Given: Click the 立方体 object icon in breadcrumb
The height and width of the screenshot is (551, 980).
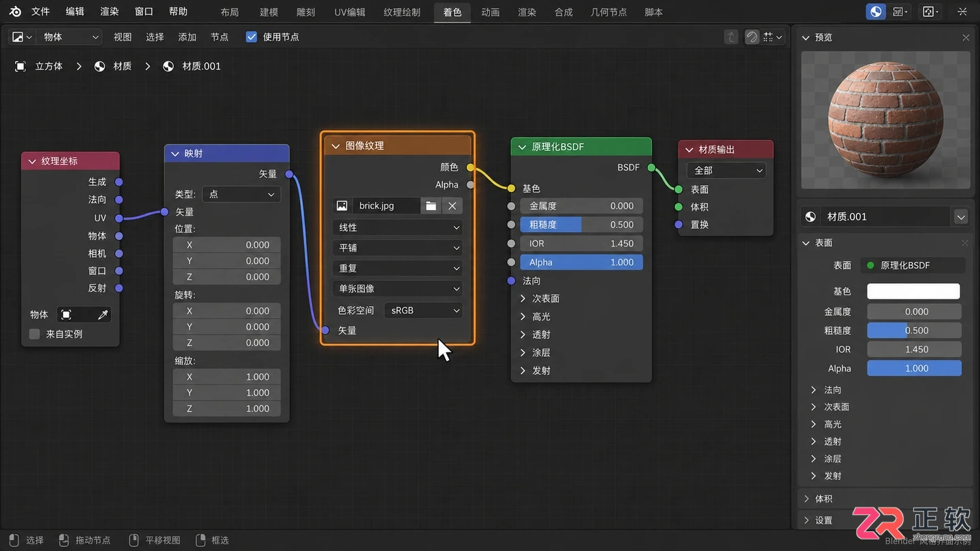Looking at the screenshot, I should click(x=20, y=66).
